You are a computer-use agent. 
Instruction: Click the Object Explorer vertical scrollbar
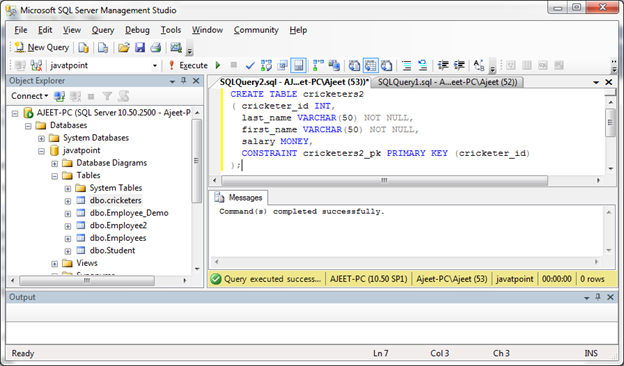click(x=197, y=161)
